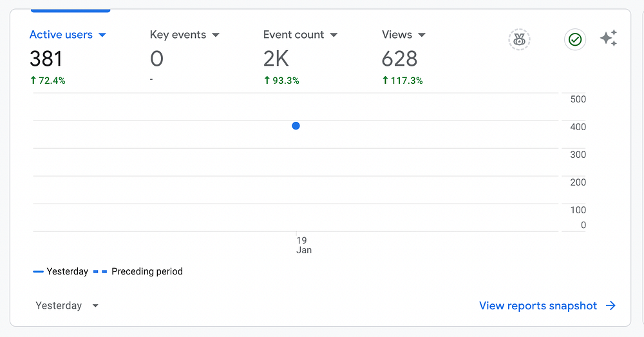The image size is (644, 337).
Task: Open the View reports snapshot link
Action: pyautogui.click(x=538, y=306)
